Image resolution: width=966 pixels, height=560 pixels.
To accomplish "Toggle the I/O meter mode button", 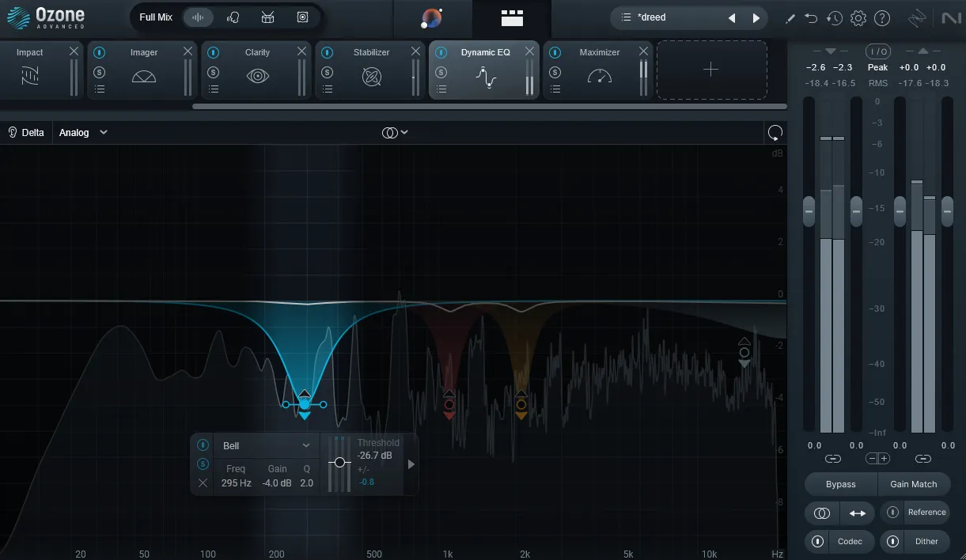I will (x=877, y=51).
